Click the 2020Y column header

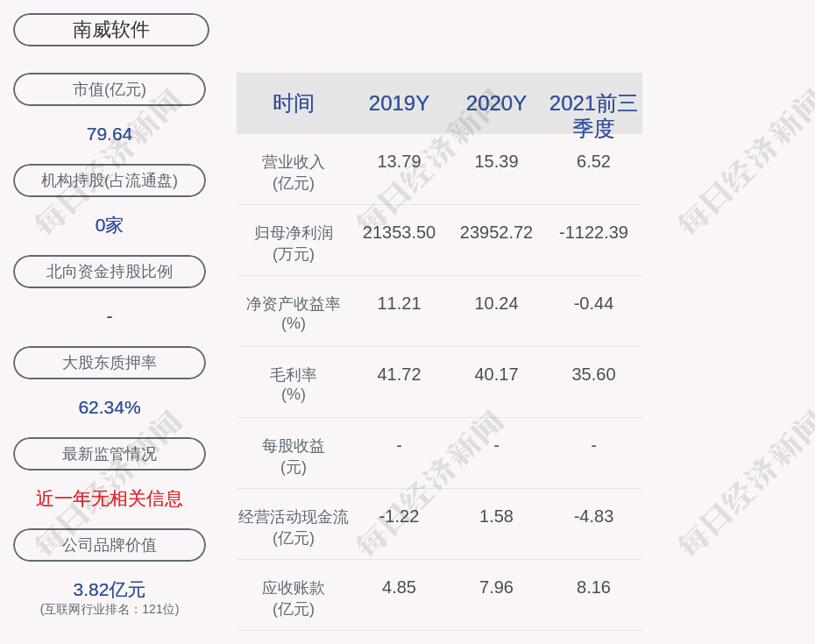click(496, 103)
